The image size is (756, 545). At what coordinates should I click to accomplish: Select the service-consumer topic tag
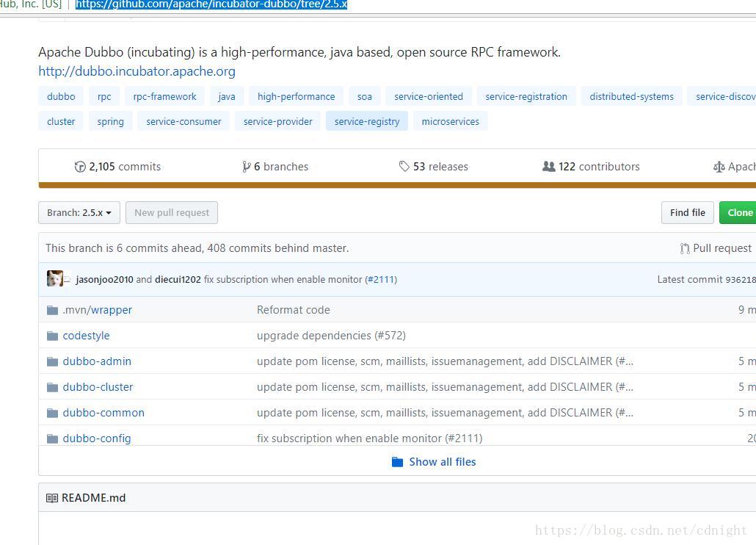pos(183,121)
